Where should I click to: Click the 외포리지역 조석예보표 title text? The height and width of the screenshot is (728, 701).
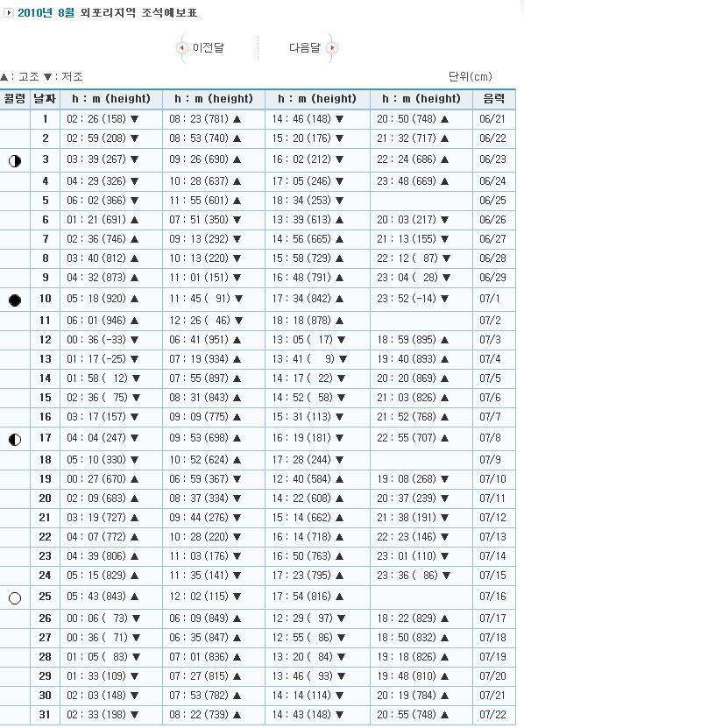coord(138,13)
